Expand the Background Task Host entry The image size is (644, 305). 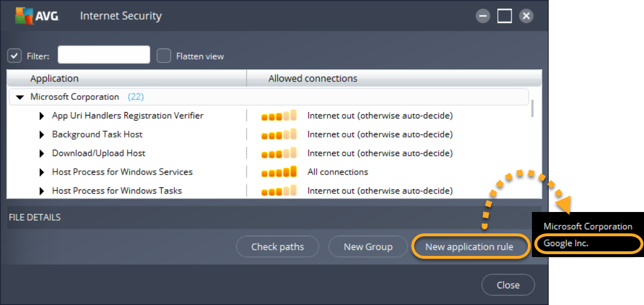click(42, 135)
